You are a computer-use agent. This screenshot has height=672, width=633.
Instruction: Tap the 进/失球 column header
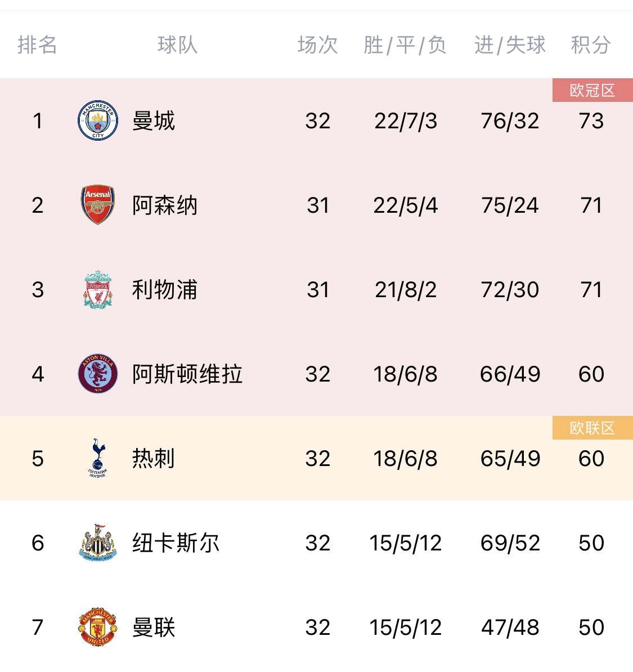coord(510,45)
